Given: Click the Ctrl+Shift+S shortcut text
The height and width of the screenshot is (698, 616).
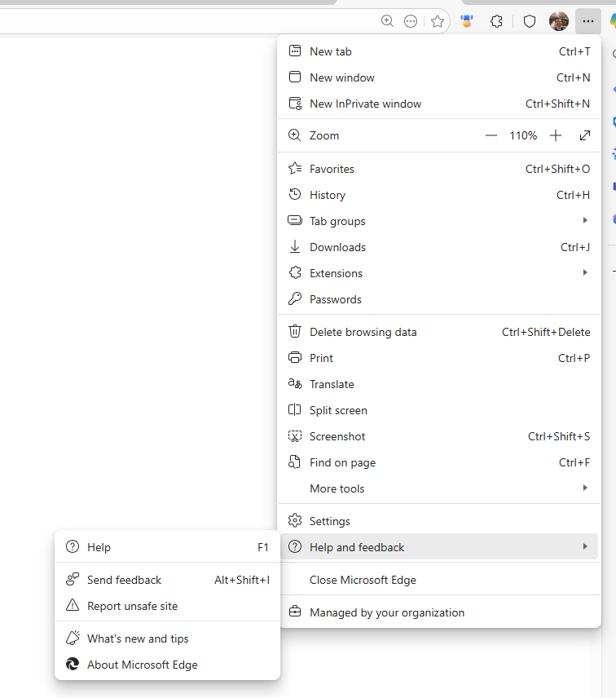Looking at the screenshot, I should (559, 436).
